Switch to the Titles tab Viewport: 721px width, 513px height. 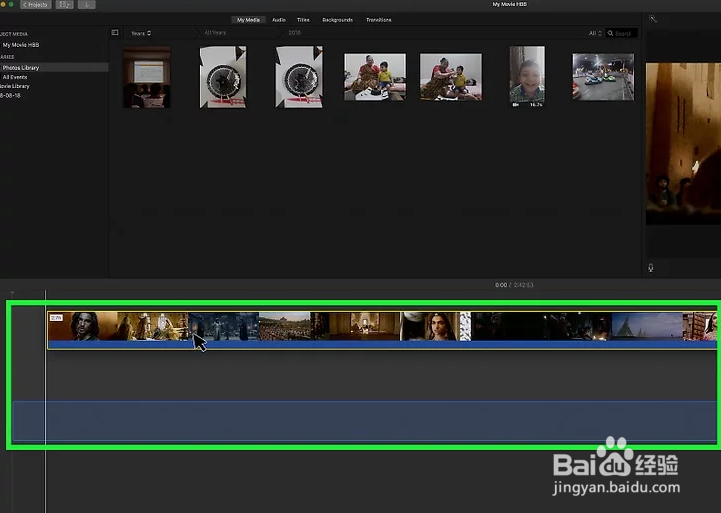(303, 20)
